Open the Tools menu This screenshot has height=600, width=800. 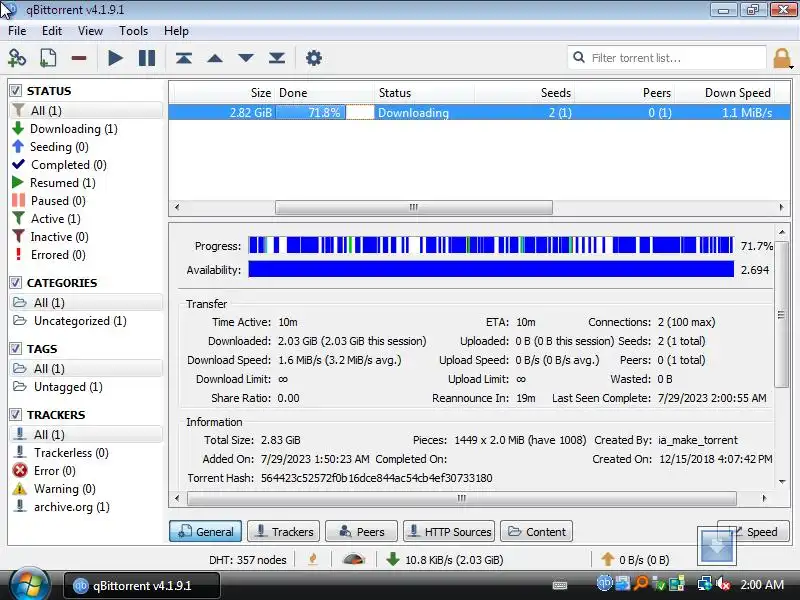click(x=133, y=31)
